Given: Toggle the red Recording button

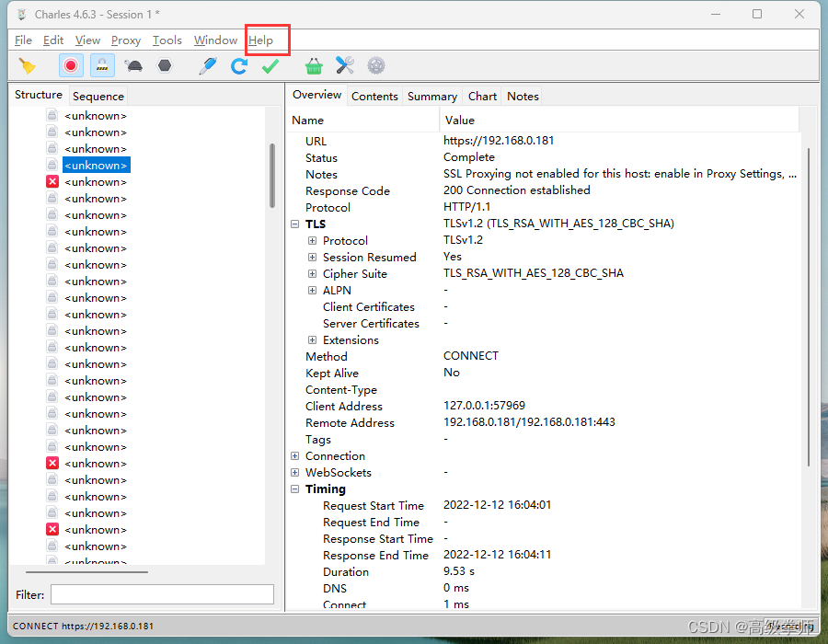Looking at the screenshot, I should 71,66.
